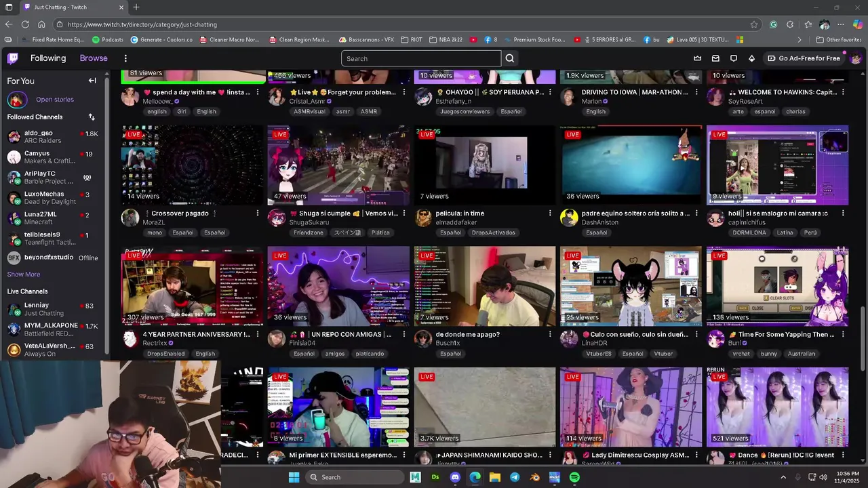Click the Get Bits diamond icon
This screenshot has width=868, height=488.
(751, 58)
